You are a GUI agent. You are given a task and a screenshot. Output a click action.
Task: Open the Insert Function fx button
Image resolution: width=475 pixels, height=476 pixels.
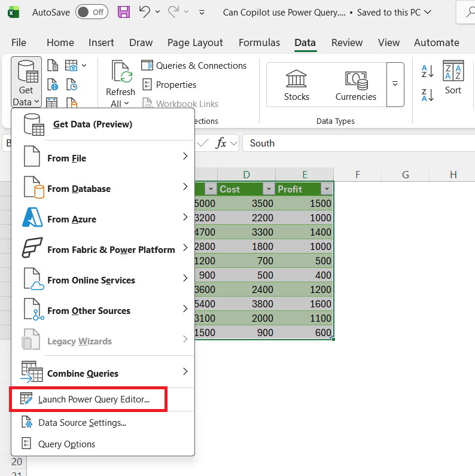221,143
